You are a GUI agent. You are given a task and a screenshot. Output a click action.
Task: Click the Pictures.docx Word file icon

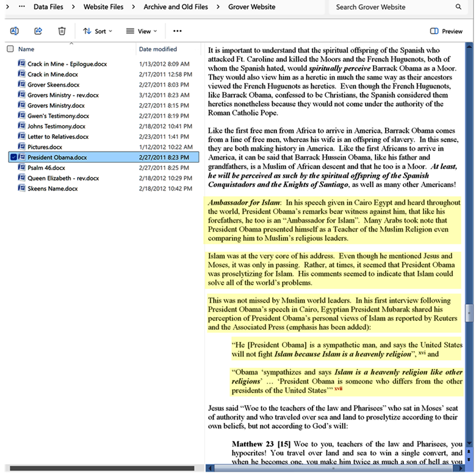(21, 147)
